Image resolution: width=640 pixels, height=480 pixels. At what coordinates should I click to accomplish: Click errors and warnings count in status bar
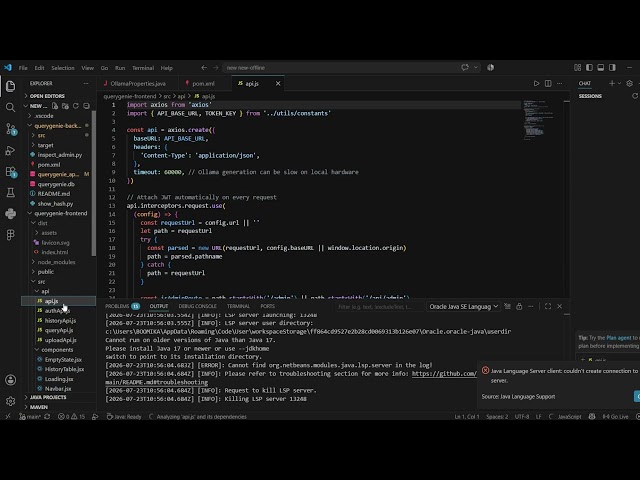tap(71, 417)
